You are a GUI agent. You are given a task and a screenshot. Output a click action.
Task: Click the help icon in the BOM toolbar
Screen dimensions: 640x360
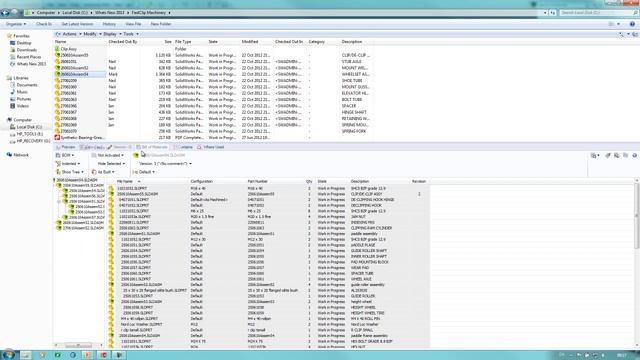pyautogui.click(x=635, y=156)
